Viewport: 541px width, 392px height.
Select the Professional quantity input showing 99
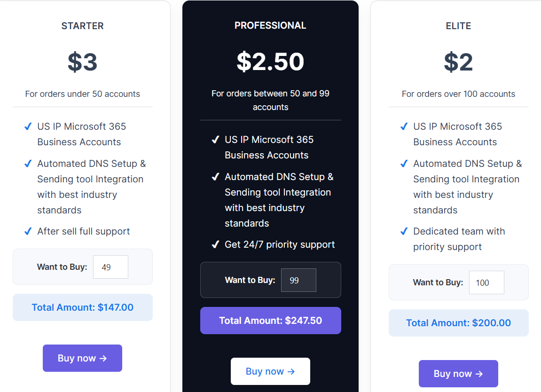pyautogui.click(x=298, y=280)
